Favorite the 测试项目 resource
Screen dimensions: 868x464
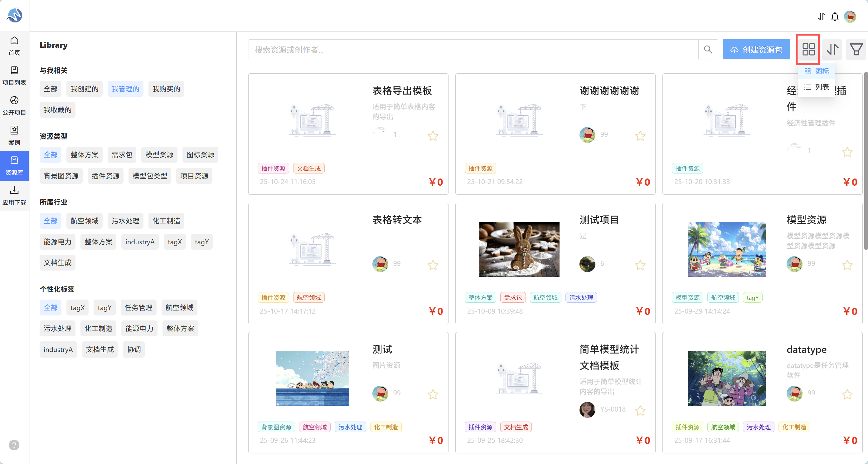pos(640,265)
